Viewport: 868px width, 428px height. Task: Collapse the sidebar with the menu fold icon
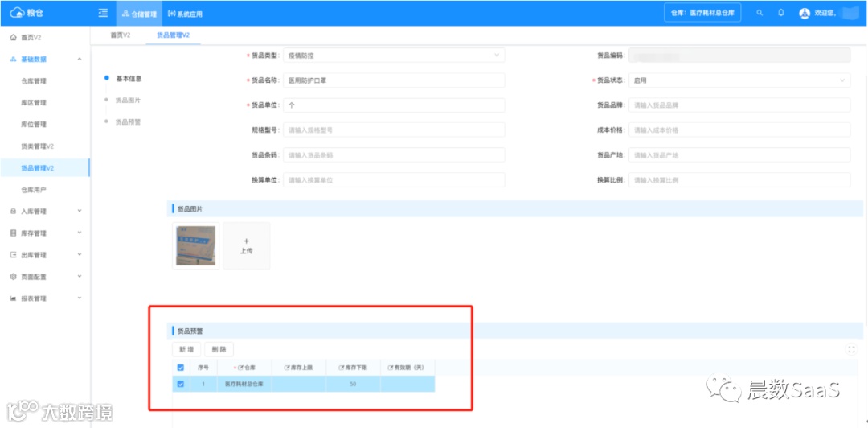(103, 14)
